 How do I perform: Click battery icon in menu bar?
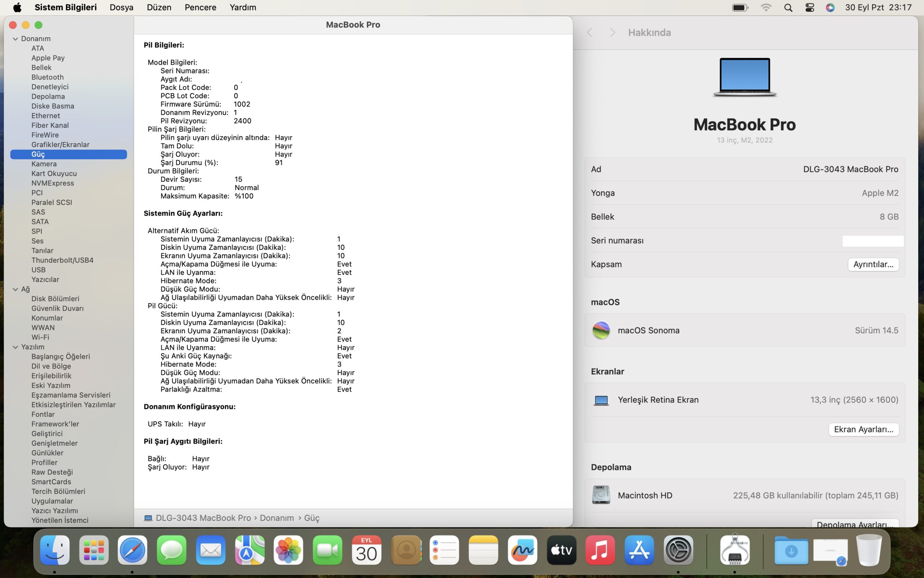pyautogui.click(x=740, y=8)
